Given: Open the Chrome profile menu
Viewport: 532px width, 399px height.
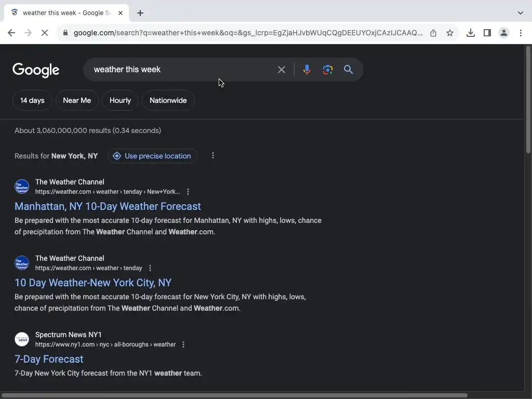Looking at the screenshot, I should point(504,33).
